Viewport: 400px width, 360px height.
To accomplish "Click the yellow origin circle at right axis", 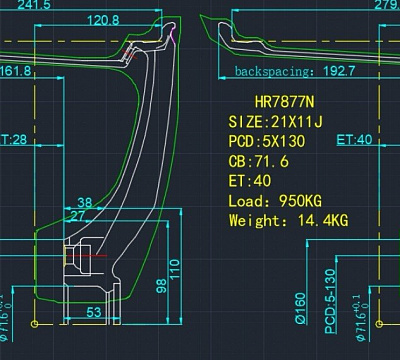I will tap(379, 324).
